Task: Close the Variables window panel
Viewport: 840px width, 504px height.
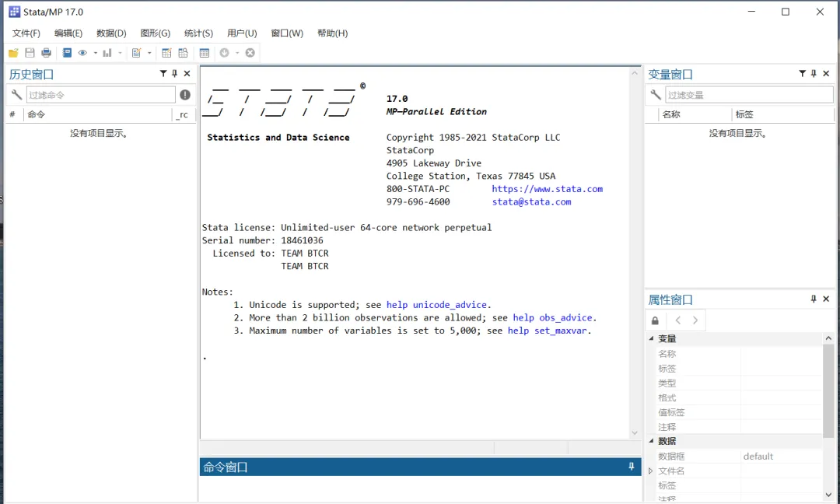Action: pyautogui.click(x=826, y=73)
